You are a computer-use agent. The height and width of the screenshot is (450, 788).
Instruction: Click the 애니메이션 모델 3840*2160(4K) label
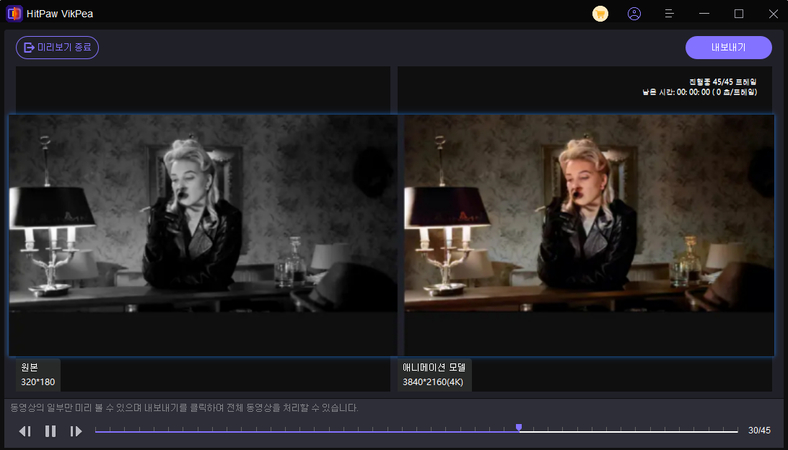(434, 375)
